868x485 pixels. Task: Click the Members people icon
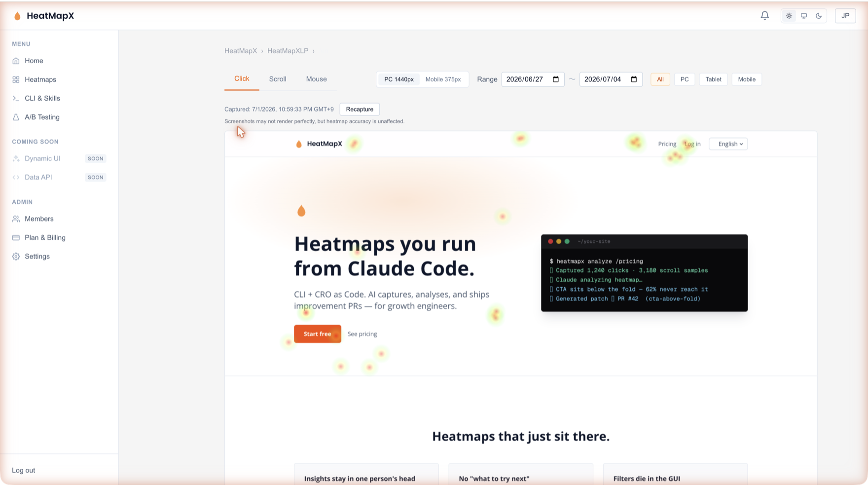[x=16, y=219]
